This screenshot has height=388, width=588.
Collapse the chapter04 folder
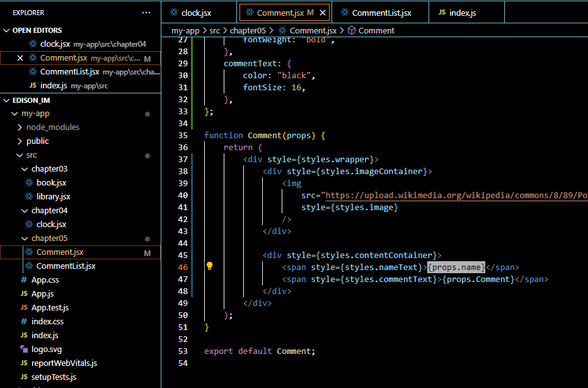click(x=25, y=211)
